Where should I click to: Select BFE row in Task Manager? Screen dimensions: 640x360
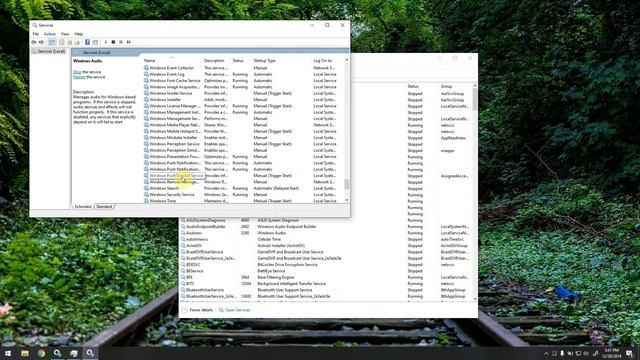click(327, 277)
